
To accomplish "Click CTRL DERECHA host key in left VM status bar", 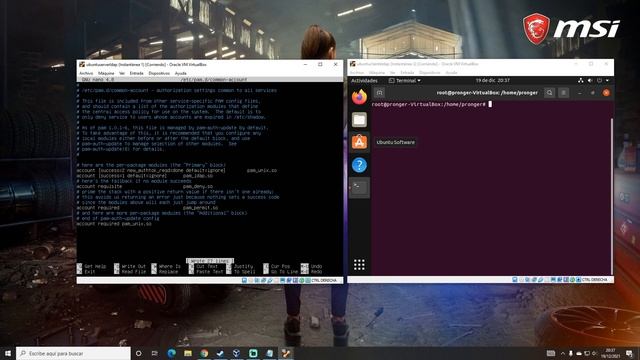I will tap(324, 280).
